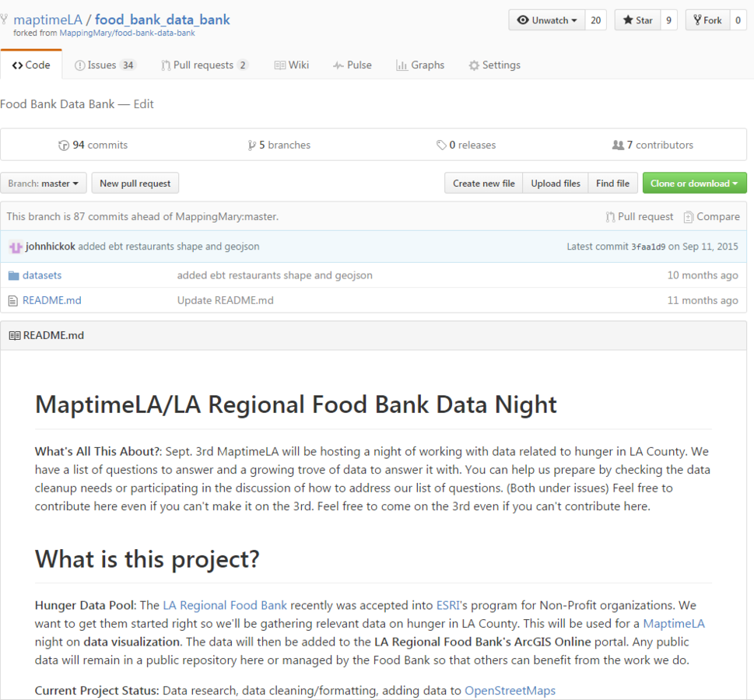Open the repository Settings tab
This screenshot has height=700, width=754.
click(494, 65)
